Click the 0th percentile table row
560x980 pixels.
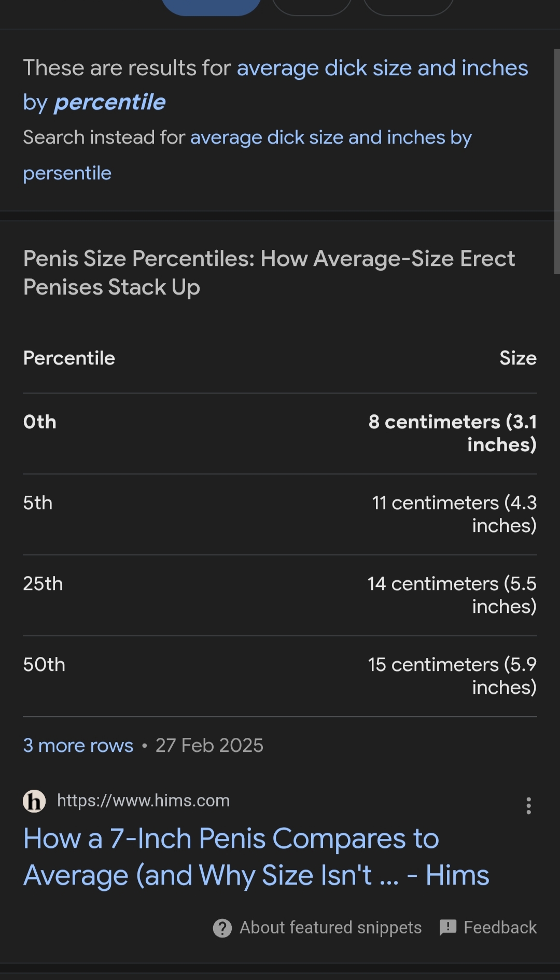[280, 433]
